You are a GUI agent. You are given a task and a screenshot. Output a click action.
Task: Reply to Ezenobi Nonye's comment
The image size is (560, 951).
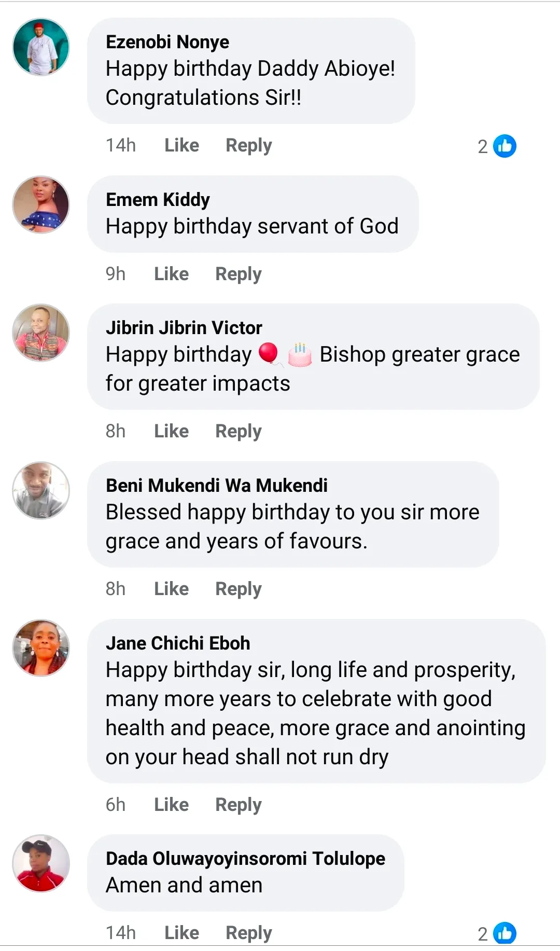pos(248,145)
